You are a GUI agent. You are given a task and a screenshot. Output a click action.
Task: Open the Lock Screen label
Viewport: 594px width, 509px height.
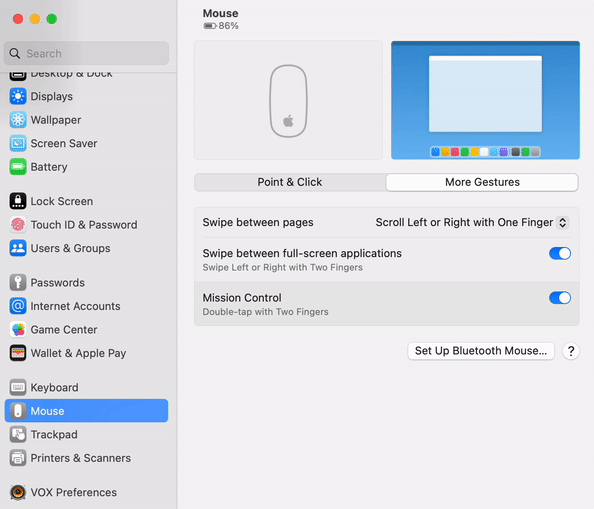[62, 201]
